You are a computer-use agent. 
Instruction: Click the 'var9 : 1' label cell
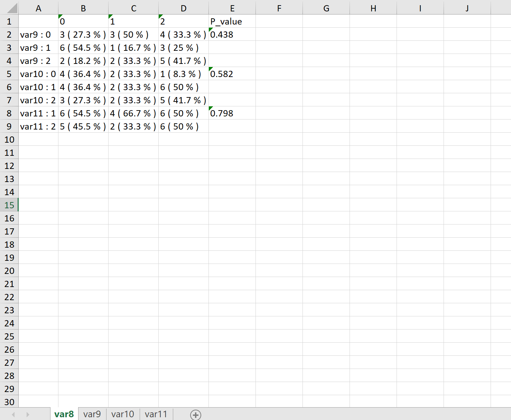[38, 48]
